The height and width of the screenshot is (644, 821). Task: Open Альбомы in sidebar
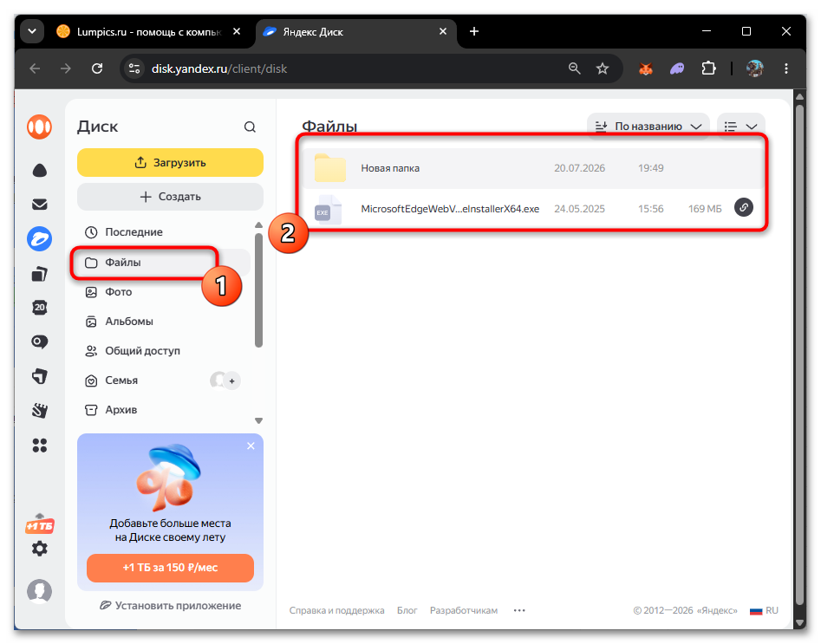pyautogui.click(x=163, y=322)
